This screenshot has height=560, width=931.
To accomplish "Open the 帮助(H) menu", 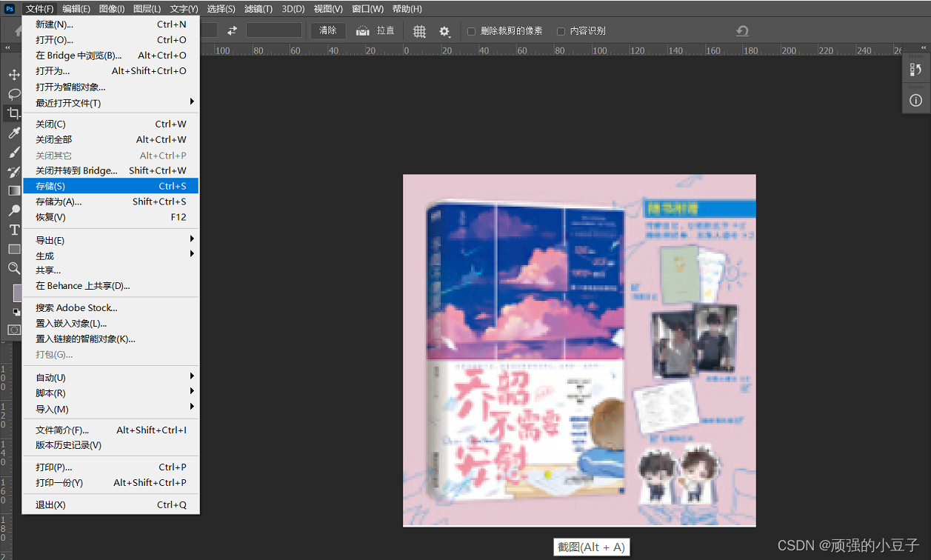I will coord(407,9).
